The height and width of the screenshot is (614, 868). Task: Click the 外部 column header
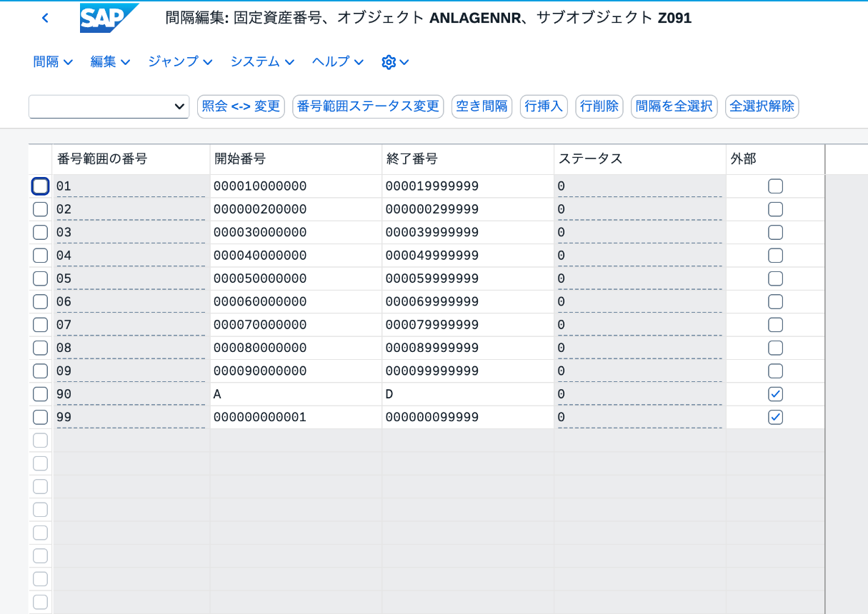776,159
